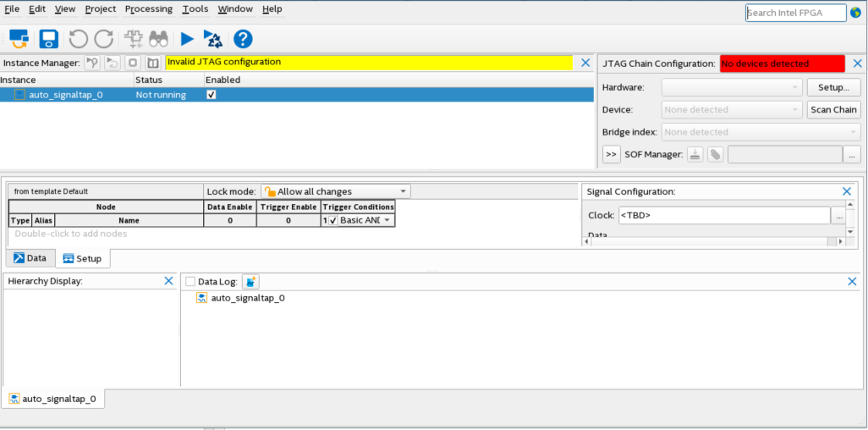
Task: Start compilation with the blue play icon
Action: (x=186, y=39)
